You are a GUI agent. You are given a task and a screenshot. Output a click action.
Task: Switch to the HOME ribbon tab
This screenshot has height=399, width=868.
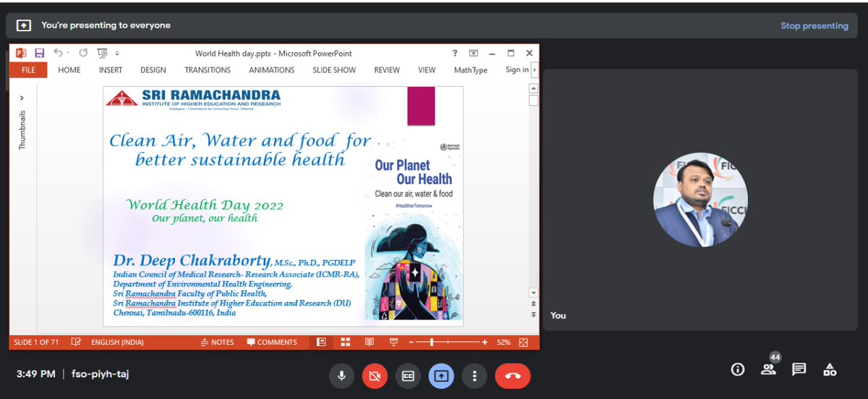69,70
